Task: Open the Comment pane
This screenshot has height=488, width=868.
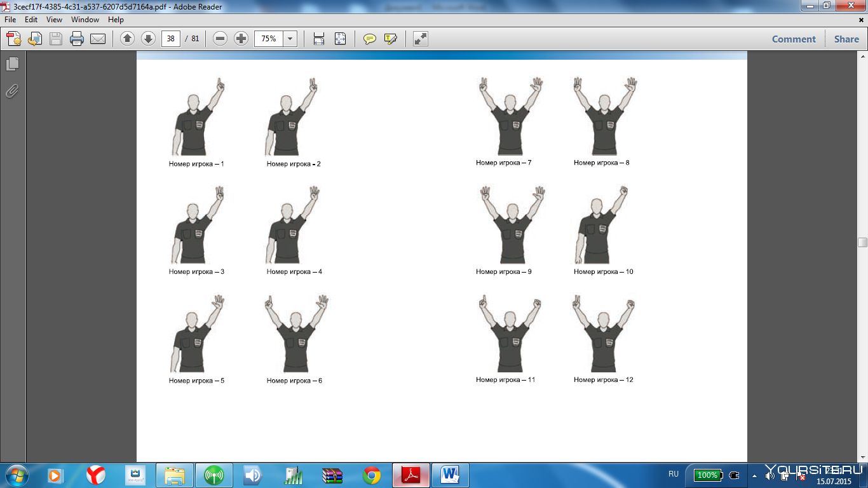Action: (x=794, y=39)
